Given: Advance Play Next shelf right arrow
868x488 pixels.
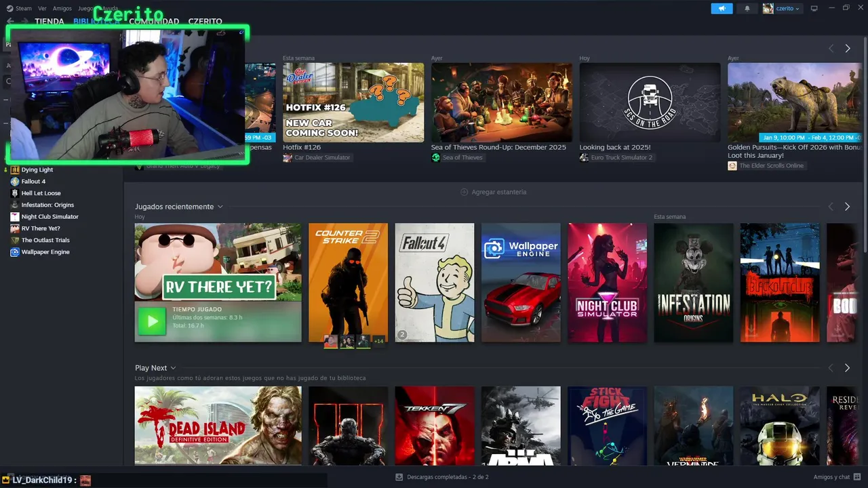Looking at the screenshot, I should pos(847,368).
